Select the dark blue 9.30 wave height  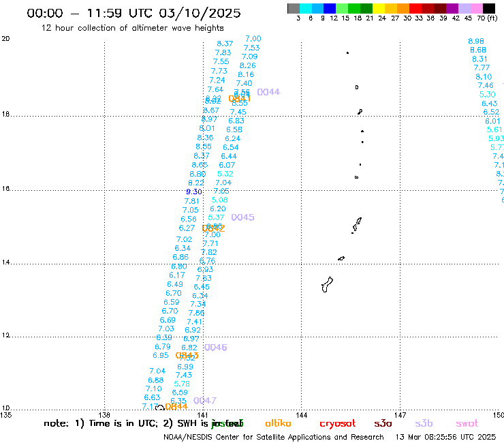(x=194, y=192)
